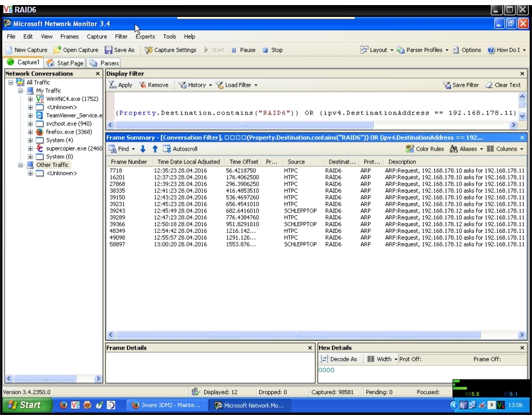The width and height of the screenshot is (532, 415).
Task: Stop the running capture
Action: click(272, 50)
